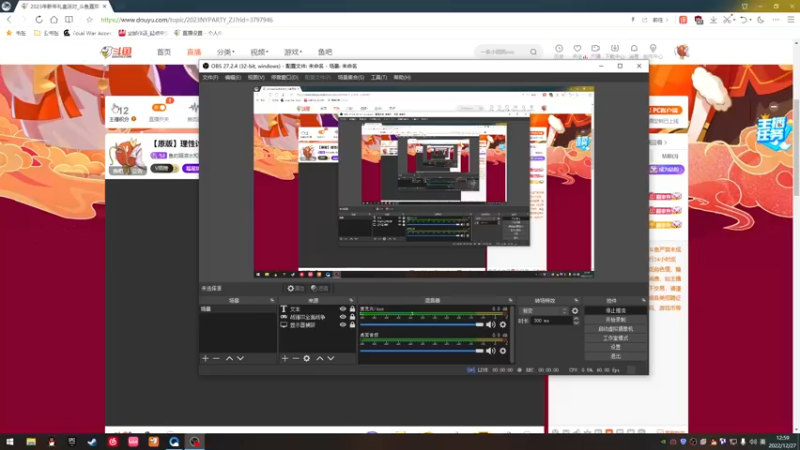Unlock the 战锤III全面战争 source with its lock icon
This screenshot has width=800, height=450.
tap(352, 317)
